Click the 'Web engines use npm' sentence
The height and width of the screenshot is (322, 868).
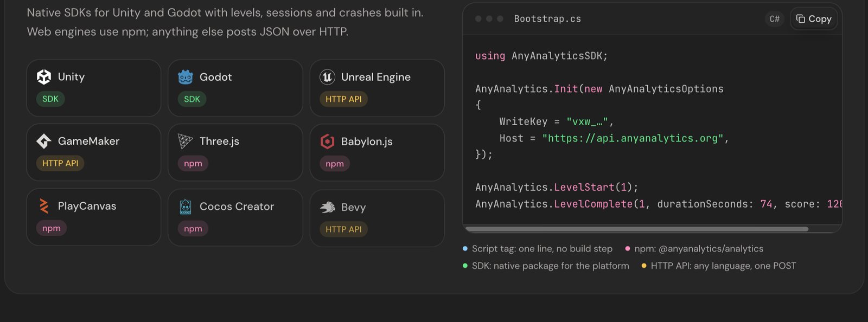click(188, 31)
